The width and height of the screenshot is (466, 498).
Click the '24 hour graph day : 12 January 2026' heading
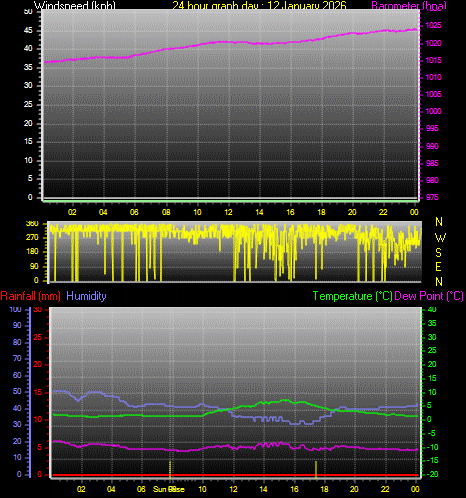pyautogui.click(x=259, y=5)
